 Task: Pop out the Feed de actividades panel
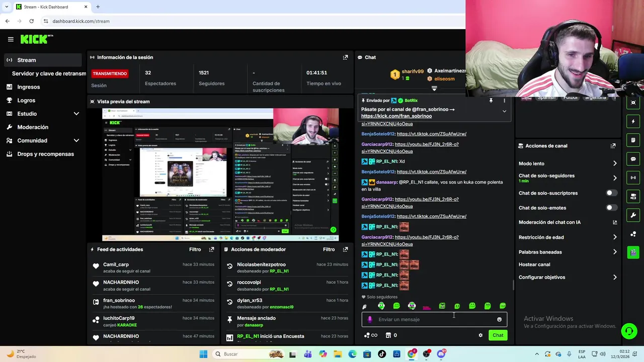click(x=211, y=249)
